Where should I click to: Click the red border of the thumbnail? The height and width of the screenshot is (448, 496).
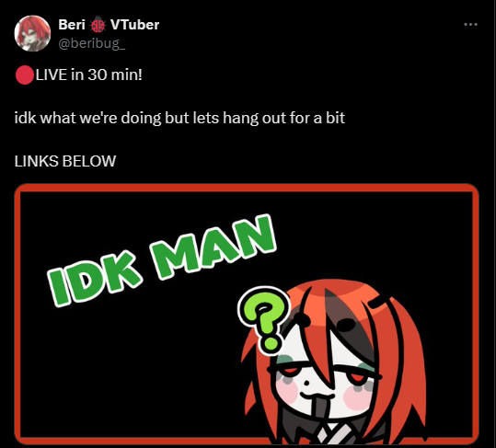point(247,188)
